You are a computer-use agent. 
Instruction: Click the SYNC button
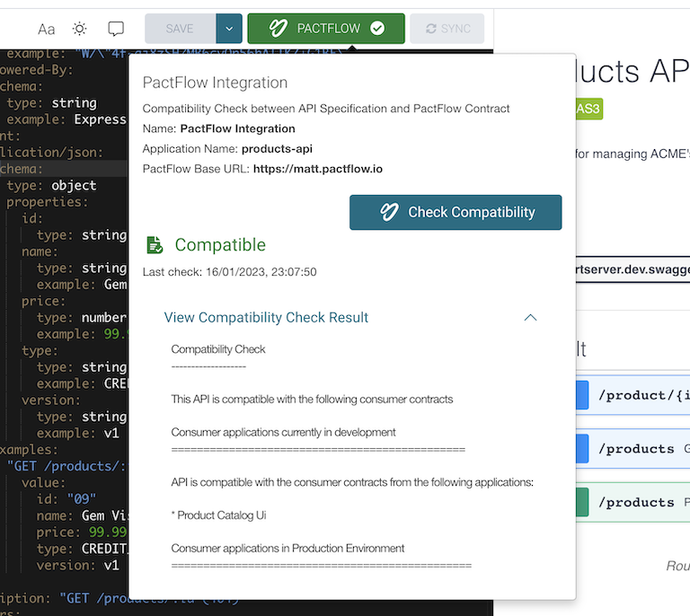447,29
